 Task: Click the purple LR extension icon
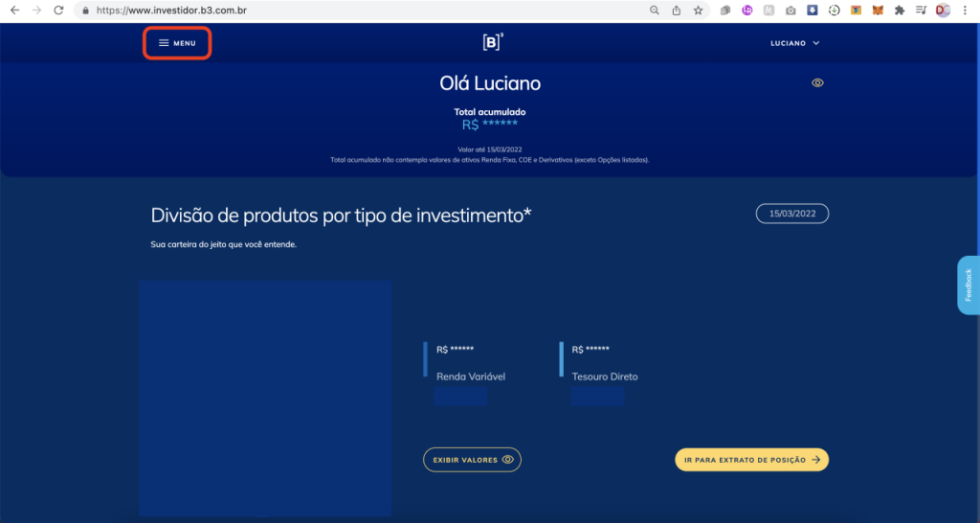[747, 11]
